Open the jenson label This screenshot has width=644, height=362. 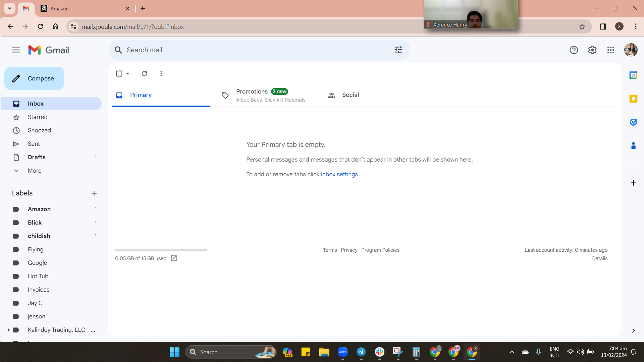51,316
